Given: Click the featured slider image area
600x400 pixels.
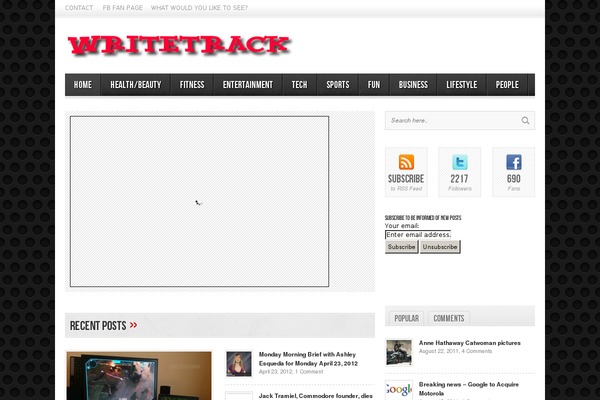Looking at the screenshot, I should click(x=199, y=201).
